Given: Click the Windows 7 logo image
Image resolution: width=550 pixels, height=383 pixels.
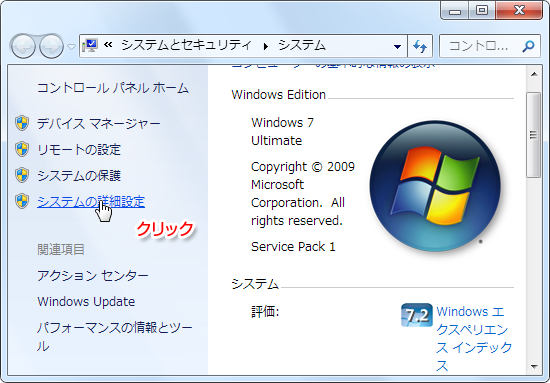Looking at the screenshot, I should pos(435,186).
